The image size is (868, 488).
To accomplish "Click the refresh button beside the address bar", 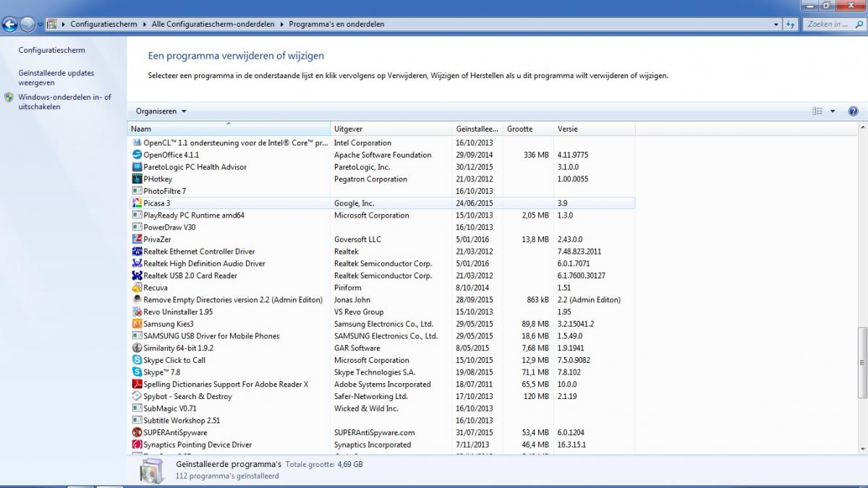I will pos(791,24).
